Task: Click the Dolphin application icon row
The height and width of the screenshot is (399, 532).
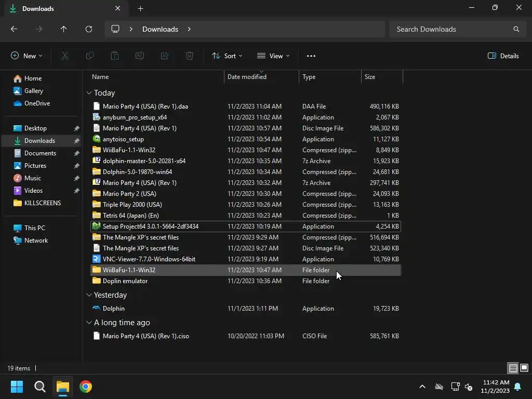Action: click(246, 309)
